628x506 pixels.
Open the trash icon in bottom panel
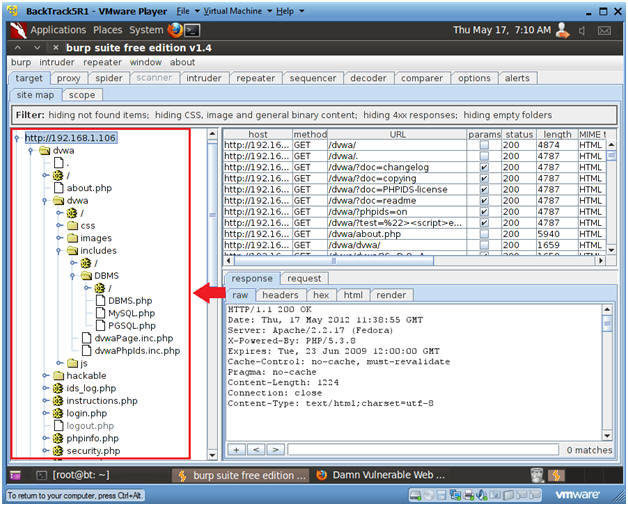click(x=536, y=475)
